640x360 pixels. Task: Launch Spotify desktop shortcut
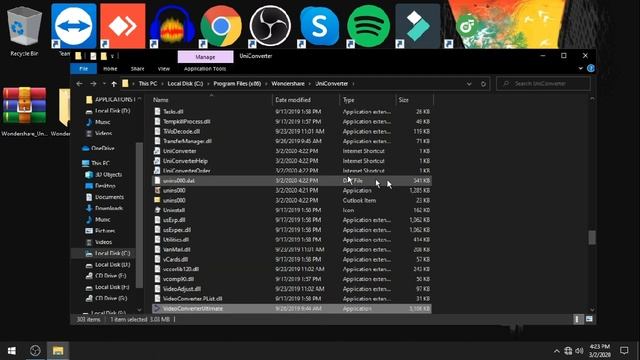click(x=368, y=26)
